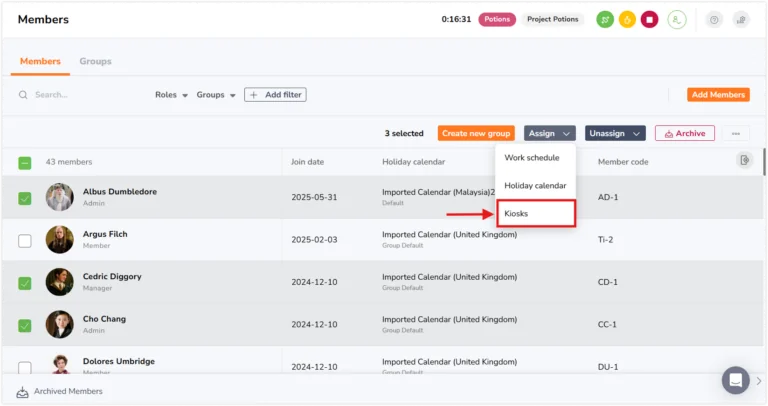The height and width of the screenshot is (406, 768).
Task: Click the red stop timer button
Action: [649, 20]
